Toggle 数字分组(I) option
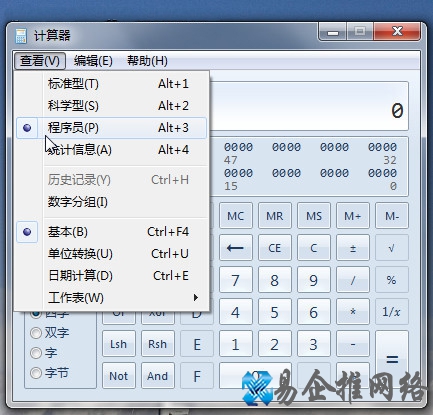433x415 pixels. (111, 202)
